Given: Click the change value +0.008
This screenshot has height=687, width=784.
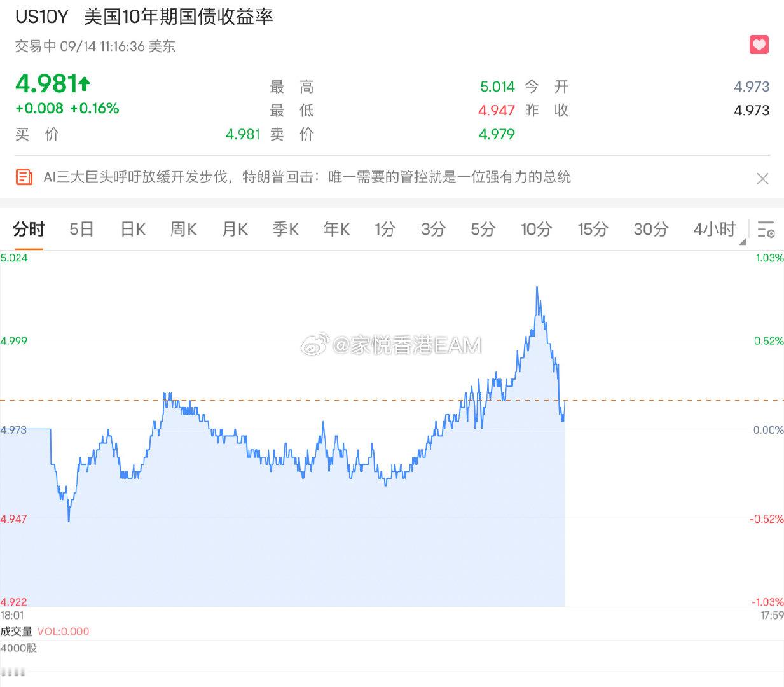Looking at the screenshot, I should (39, 108).
